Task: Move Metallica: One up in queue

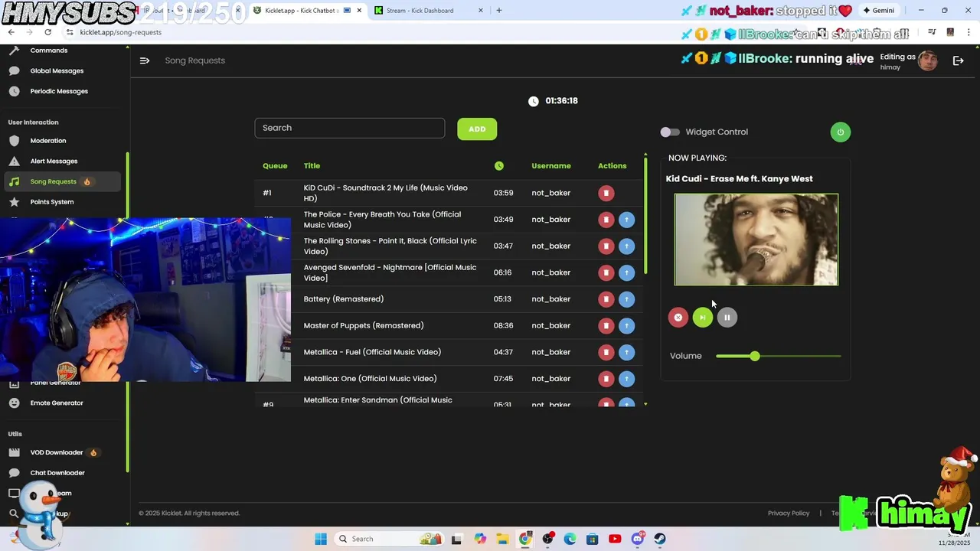Action: coord(626,379)
